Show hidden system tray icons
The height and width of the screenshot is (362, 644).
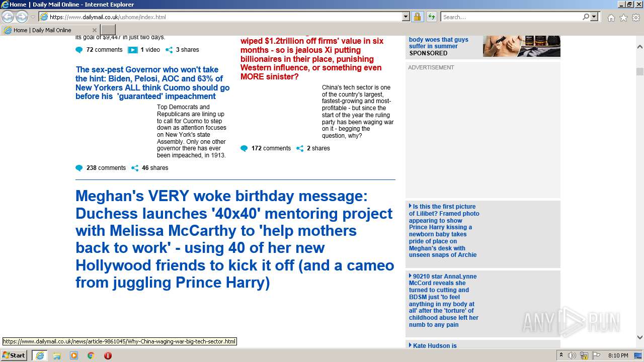coord(561,355)
